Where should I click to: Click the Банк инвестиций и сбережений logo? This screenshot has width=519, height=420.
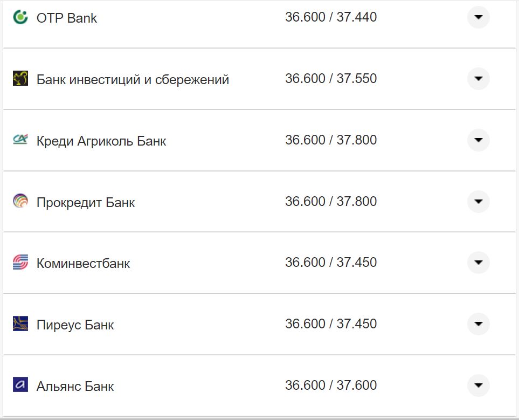(x=20, y=79)
